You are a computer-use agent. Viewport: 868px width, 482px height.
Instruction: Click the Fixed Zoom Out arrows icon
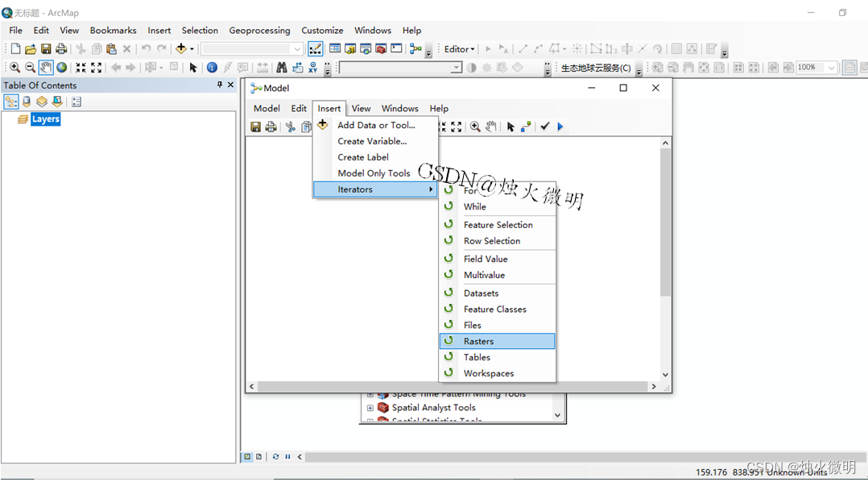pyautogui.click(x=97, y=68)
